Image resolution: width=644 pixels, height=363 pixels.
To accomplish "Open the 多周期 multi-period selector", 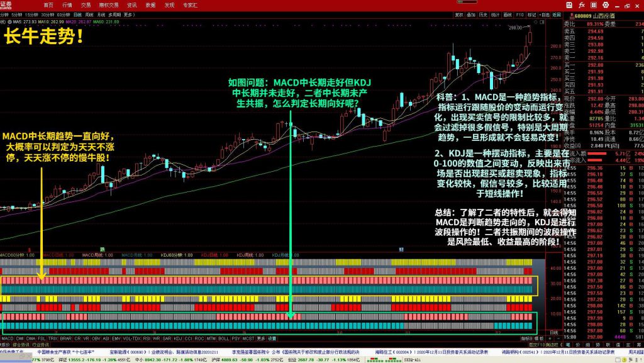I will pos(114,13).
